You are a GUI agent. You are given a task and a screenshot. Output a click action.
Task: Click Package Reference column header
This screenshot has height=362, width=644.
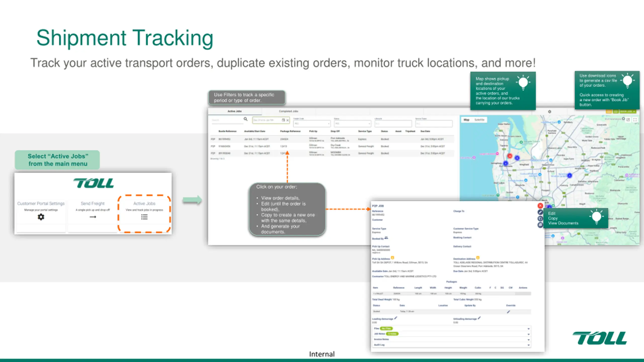[x=290, y=131]
